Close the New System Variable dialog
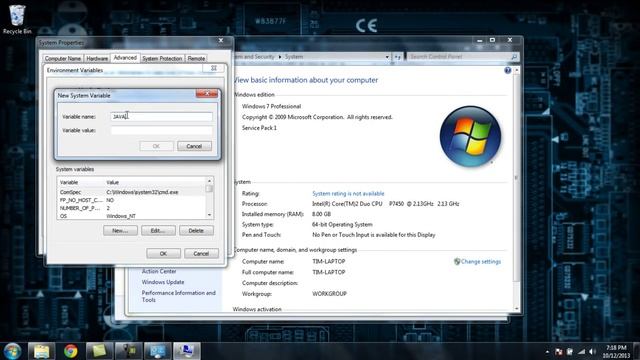640x360 pixels. coord(207,94)
